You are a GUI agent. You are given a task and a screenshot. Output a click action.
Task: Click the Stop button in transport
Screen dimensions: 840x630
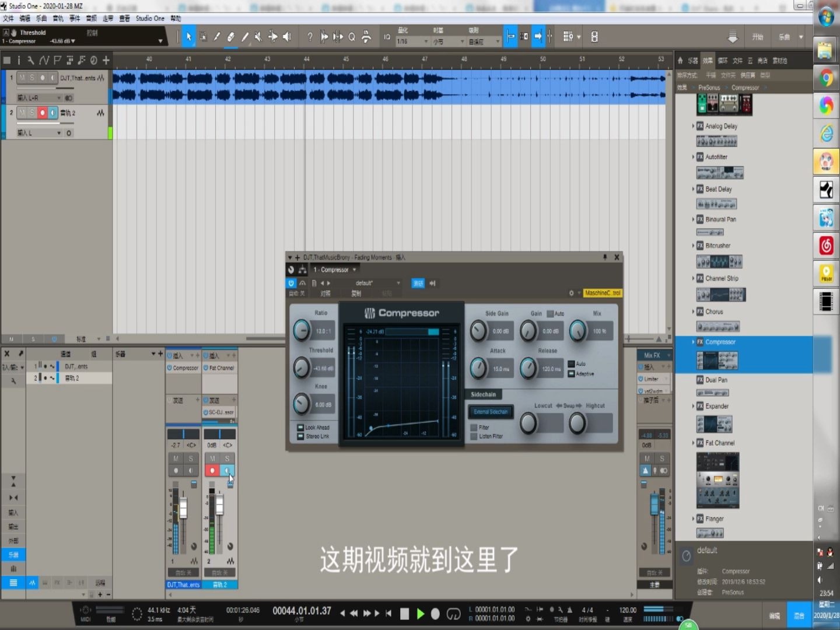tap(404, 614)
